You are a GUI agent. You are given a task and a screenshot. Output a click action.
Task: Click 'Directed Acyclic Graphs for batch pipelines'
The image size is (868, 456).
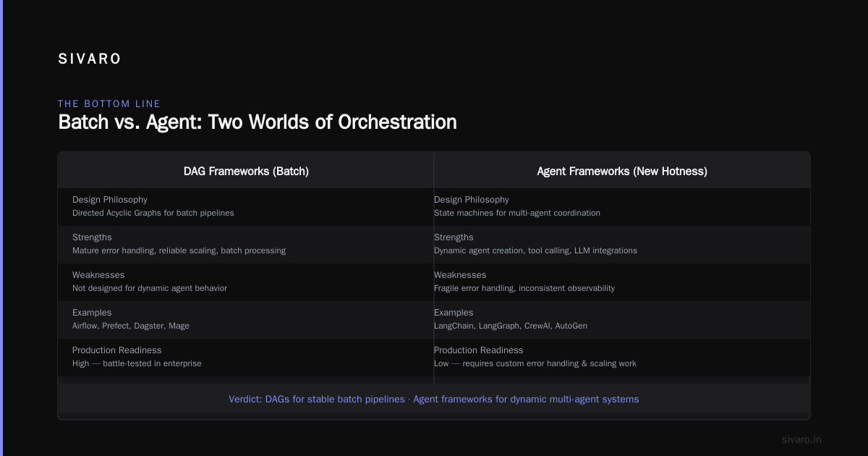(x=153, y=214)
